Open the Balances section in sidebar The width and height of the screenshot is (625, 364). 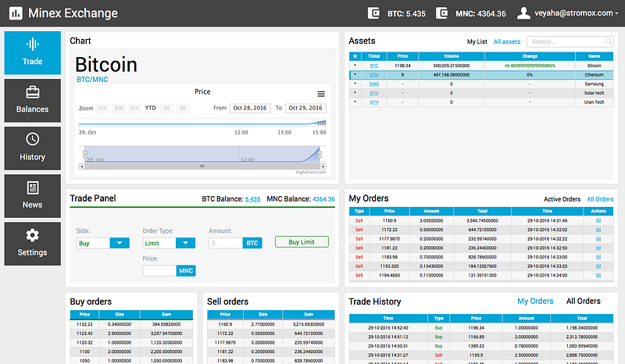(32, 101)
